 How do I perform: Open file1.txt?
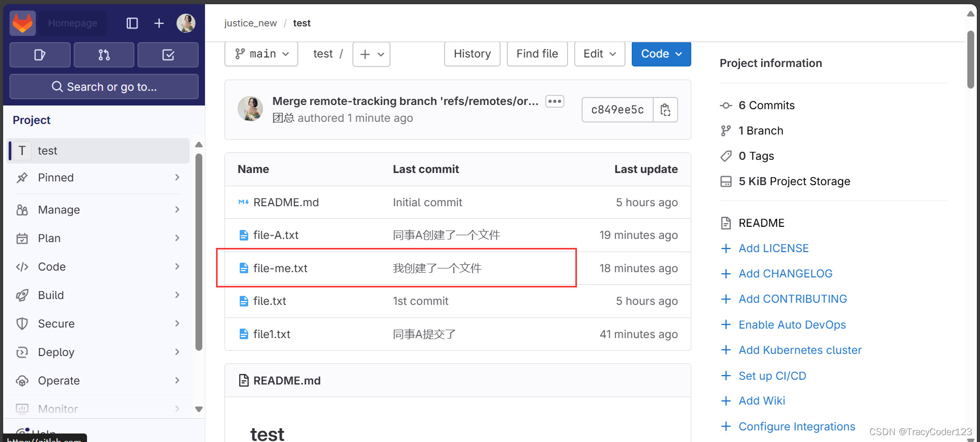[272, 334]
